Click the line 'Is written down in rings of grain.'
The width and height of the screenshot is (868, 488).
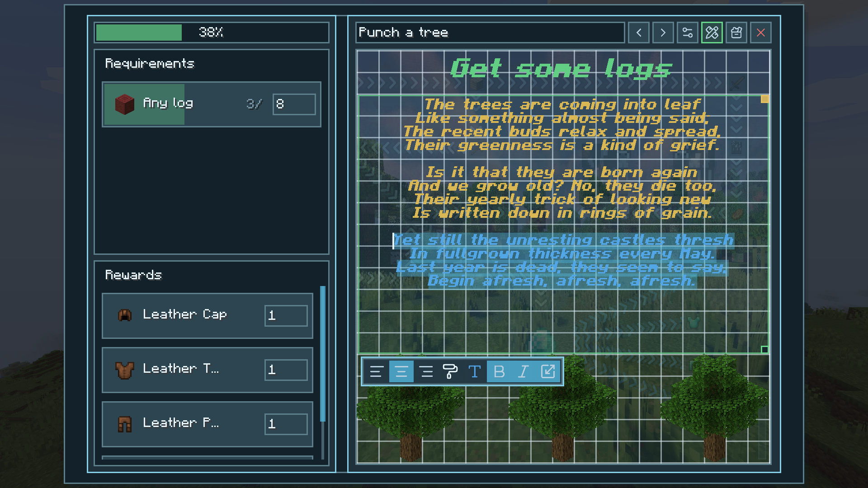coord(562,213)
